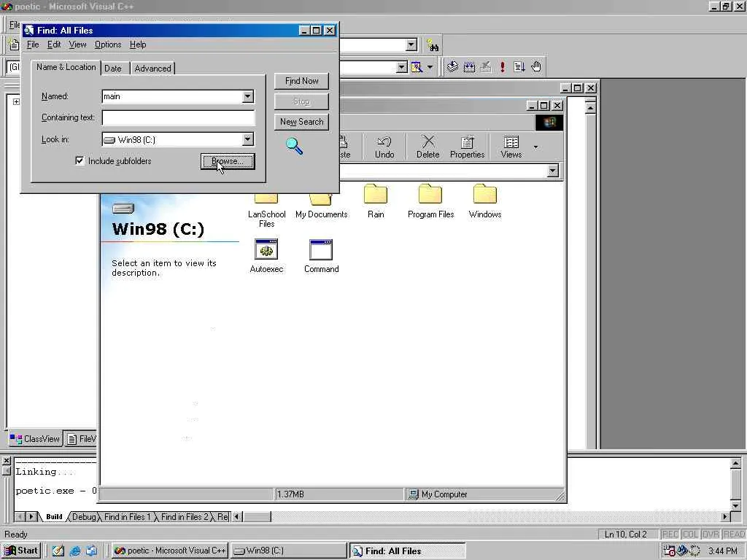
Task: Select the Autoexec file icon
Action: [266, 256]
